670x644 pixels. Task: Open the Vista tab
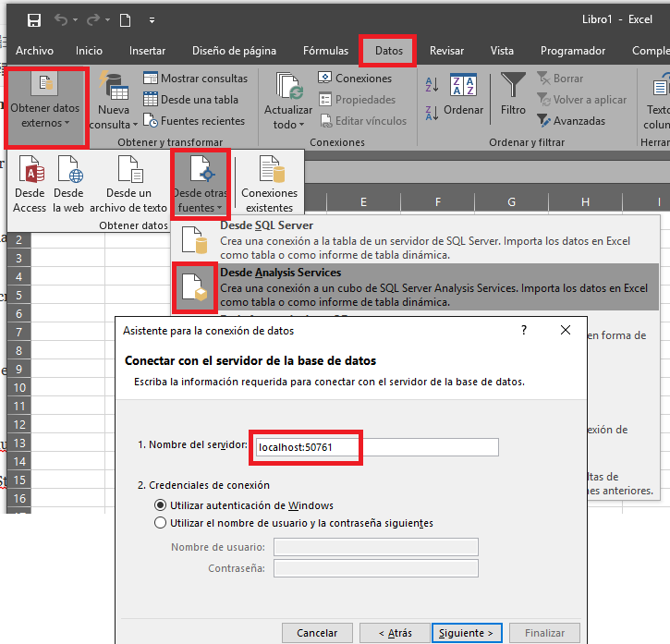502,51
